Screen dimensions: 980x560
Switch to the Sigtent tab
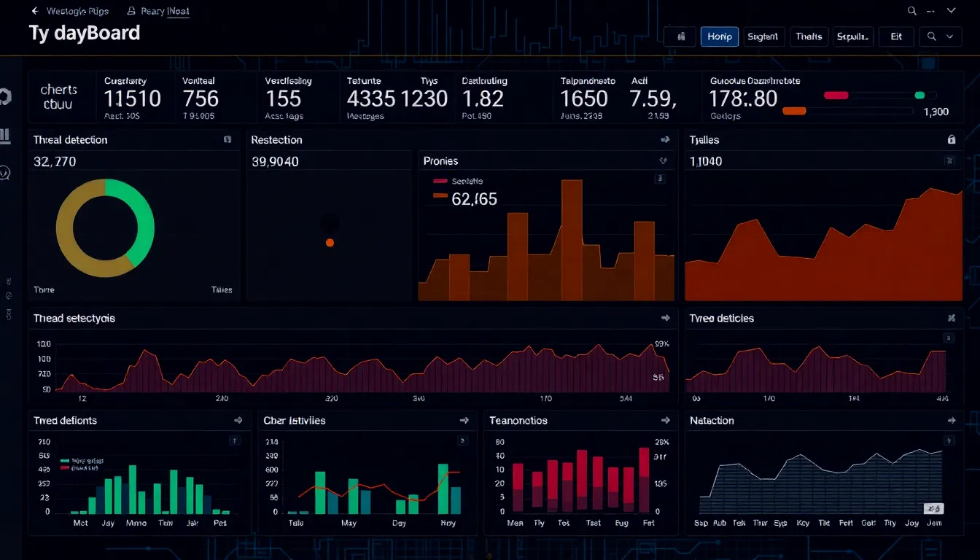coord(763,36)
